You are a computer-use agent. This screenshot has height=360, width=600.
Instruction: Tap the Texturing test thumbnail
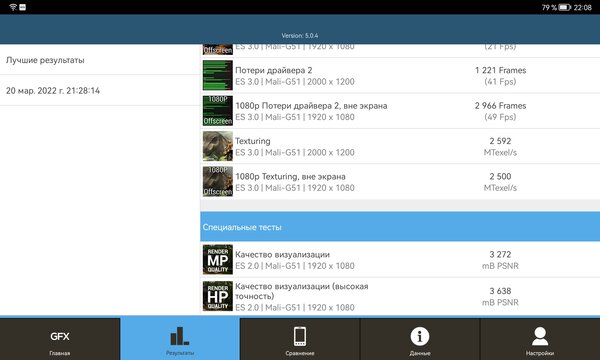click(x=218, y=146)
